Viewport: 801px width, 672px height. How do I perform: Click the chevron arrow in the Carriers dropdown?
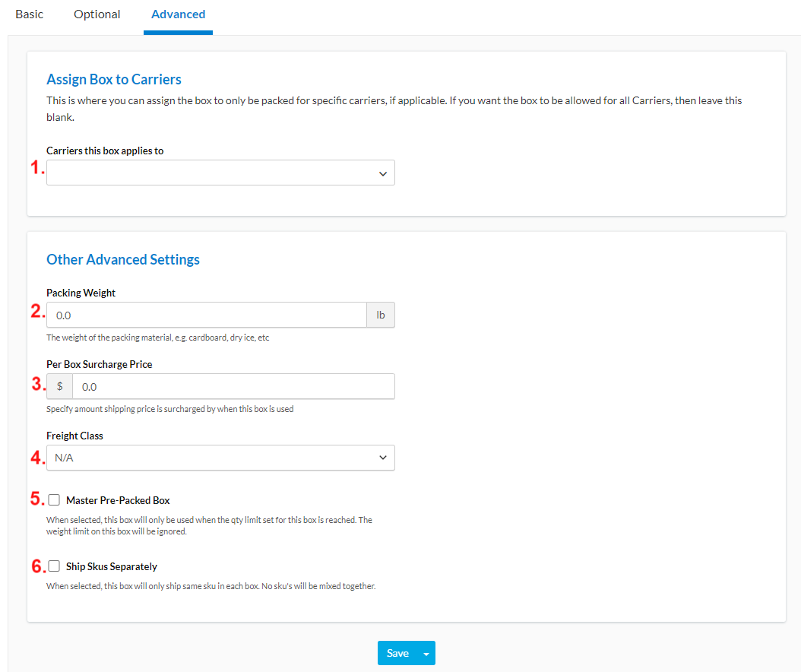coord(382,173)
